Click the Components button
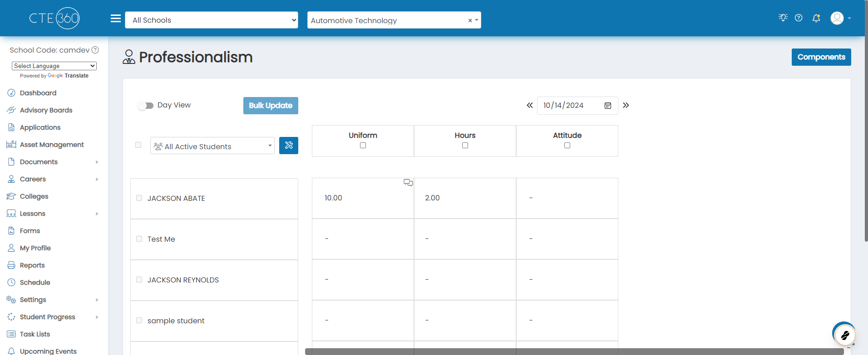The width and height of the screenshot is (868, 355). 821,57
